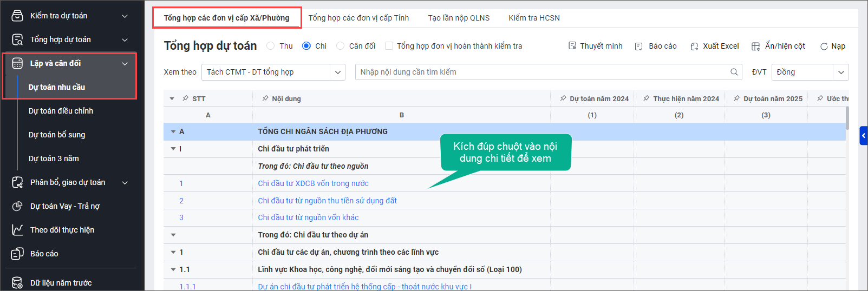
Task: Click the Nạp reload icon
Action: click(x=824, y=47)
